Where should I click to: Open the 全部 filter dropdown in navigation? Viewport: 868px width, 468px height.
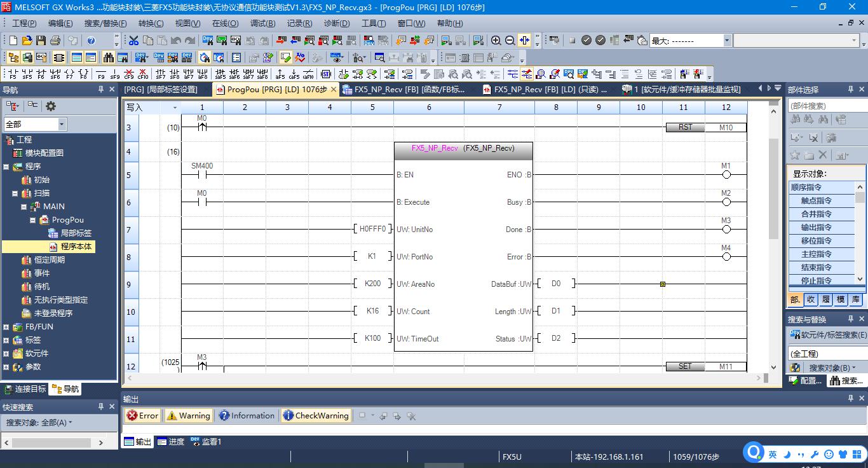point(62,124)
